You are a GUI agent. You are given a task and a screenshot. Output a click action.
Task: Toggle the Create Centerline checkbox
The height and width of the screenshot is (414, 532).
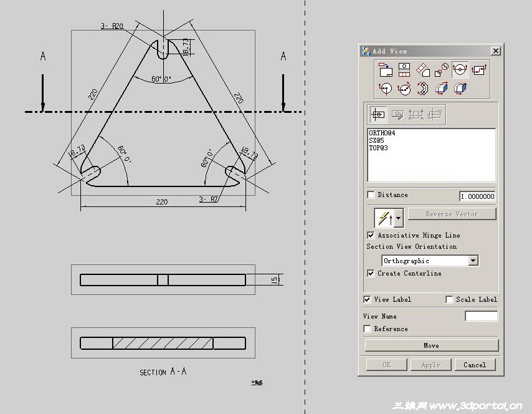coord(371,273)
